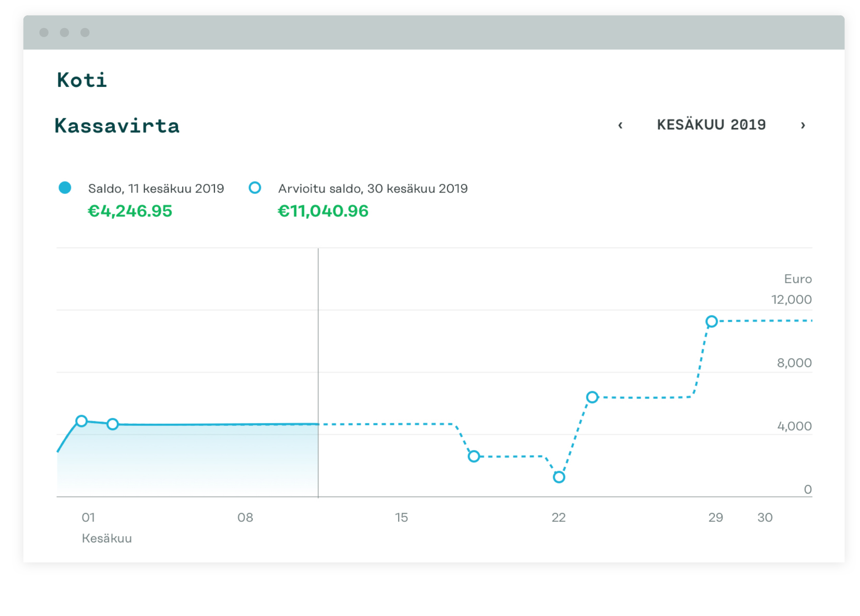This screenshot has height=616, width=860.
Task: Click the 01 date axis label
Action: [88, 517]
